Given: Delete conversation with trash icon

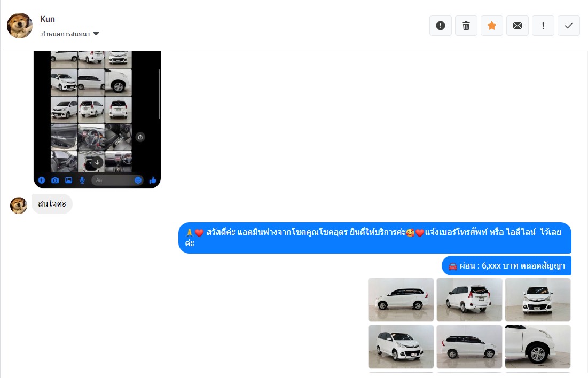Looking at the screenshot, I should point(466,26).
